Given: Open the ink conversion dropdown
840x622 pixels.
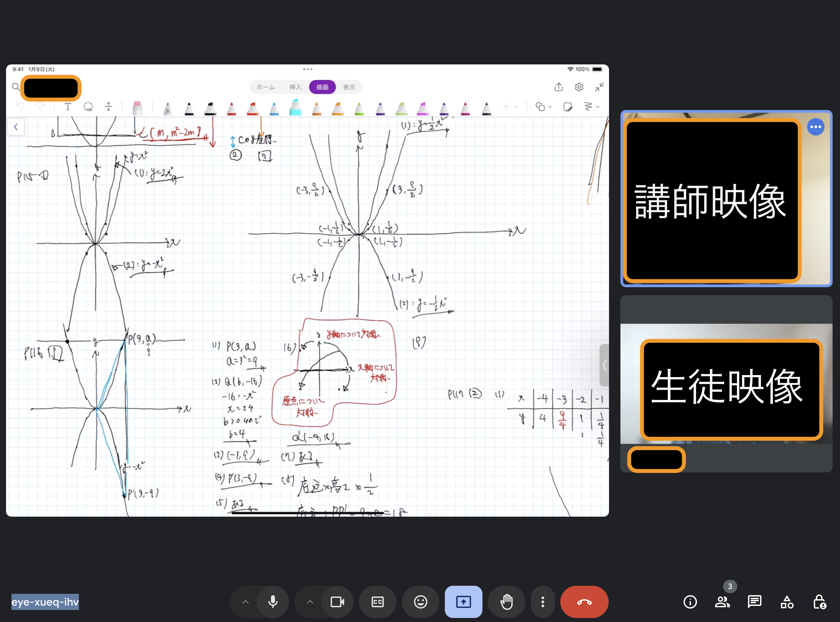Looking at the screenshot, I should 591,107.
